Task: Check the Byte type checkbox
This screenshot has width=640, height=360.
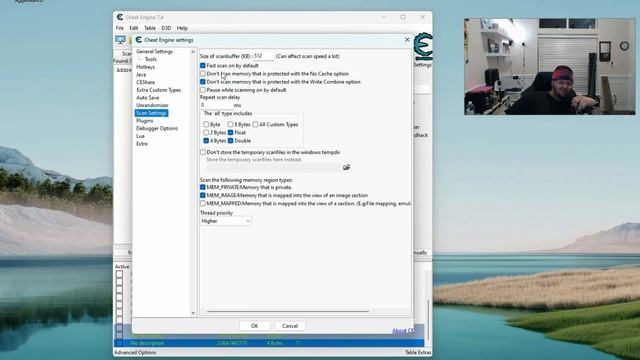Action: (x=206, y=124)
